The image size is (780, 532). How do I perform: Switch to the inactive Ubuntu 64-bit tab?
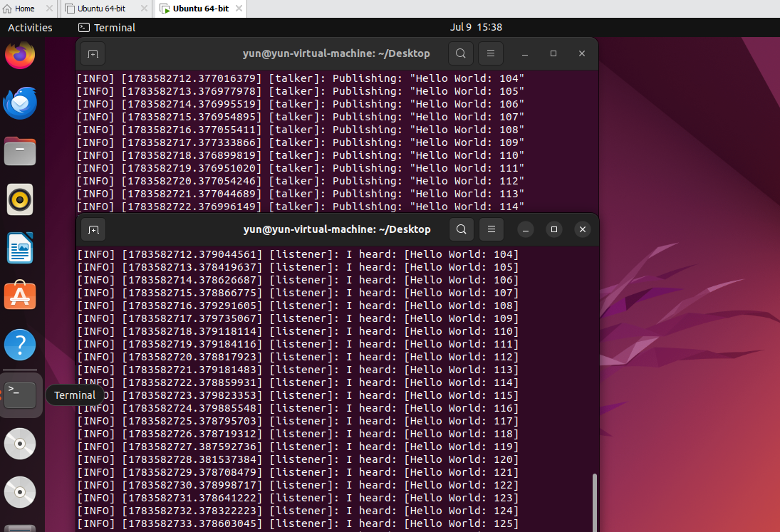click(101, 9)
